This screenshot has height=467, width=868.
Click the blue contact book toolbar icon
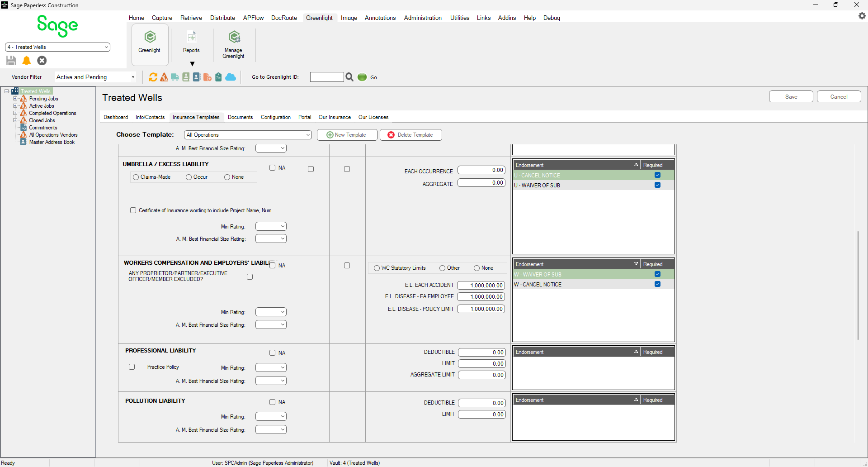197,77
